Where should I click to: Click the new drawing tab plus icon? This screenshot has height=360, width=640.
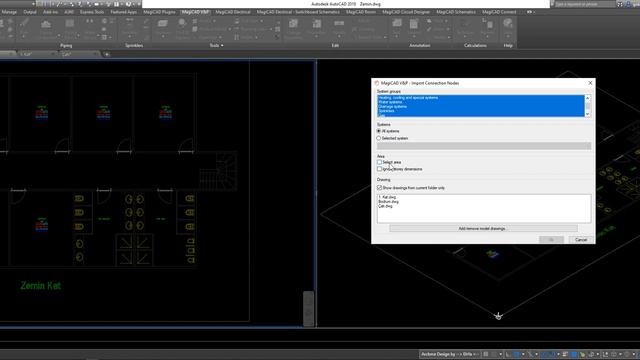click(x=107, y=54)
